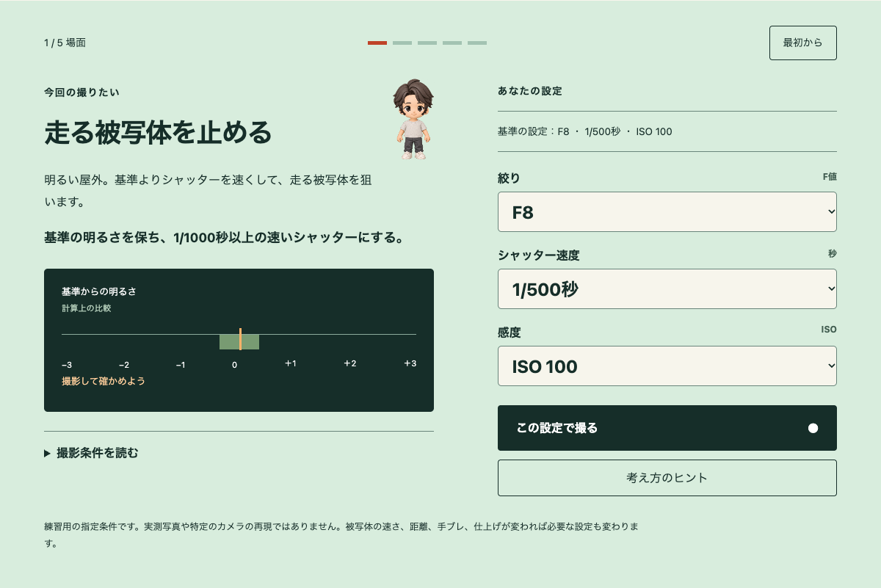
Task: Click the 基準の設定:F8 · 1/500秒 · ISO 100 line
Action: 585,131
